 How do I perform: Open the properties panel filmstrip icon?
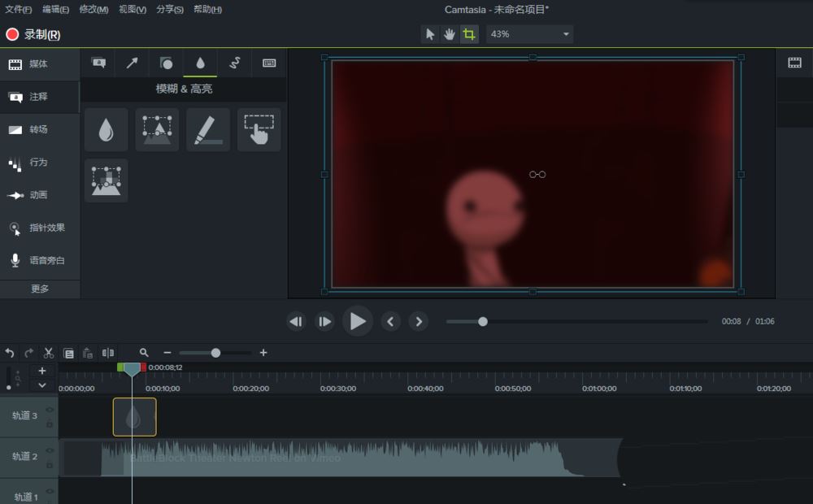(x=794, y=63)
